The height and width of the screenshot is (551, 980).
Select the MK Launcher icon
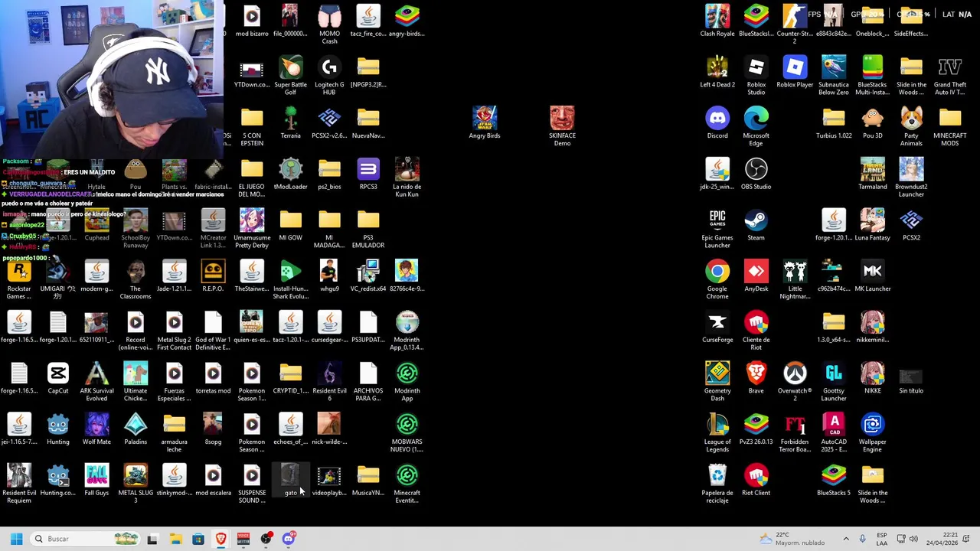point(872,276)
